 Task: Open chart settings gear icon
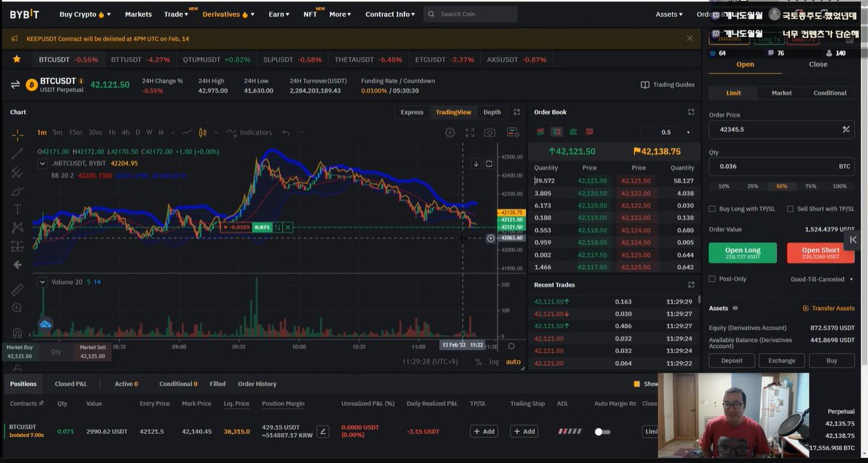450,132
